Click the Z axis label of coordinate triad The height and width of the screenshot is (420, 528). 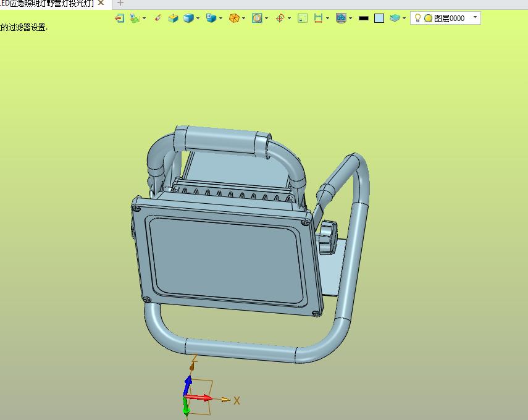(194, 358)
